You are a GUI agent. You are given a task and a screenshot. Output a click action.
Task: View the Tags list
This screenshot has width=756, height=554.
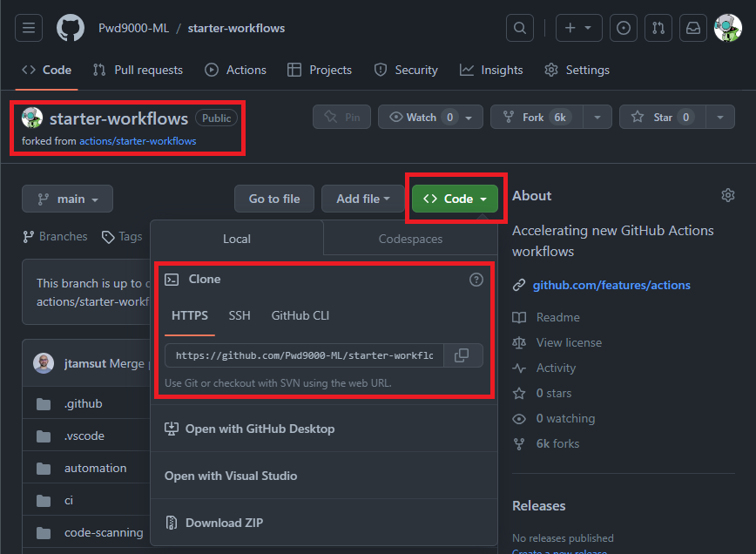coord(122,237)
